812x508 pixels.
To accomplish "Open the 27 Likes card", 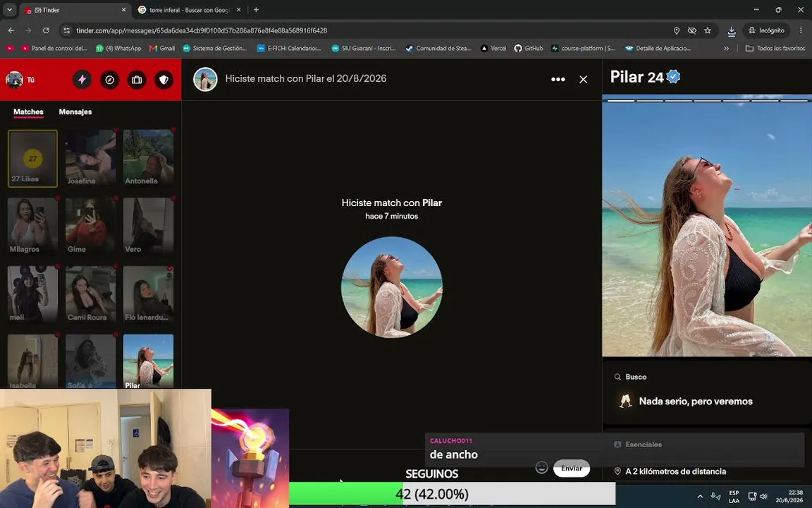I will tap(32, 158).
